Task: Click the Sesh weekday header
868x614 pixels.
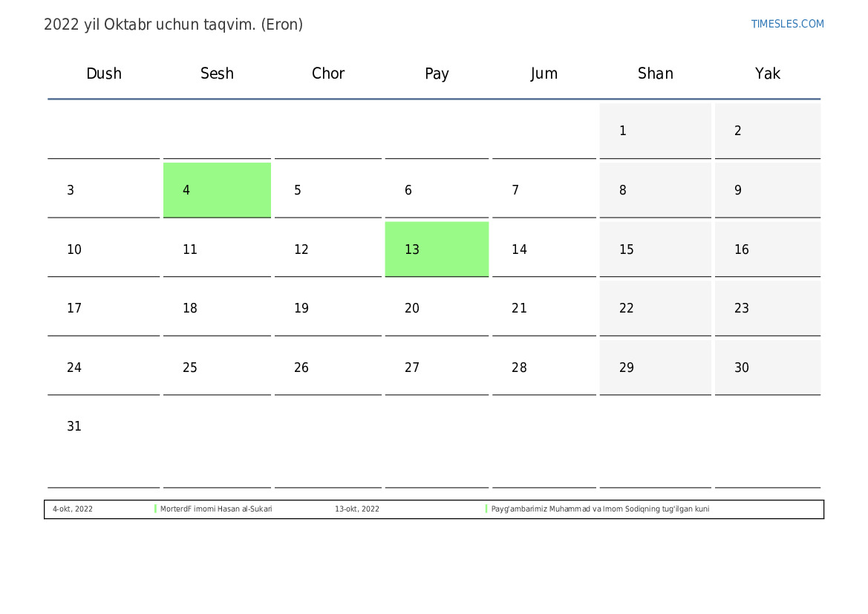Action: (x=217, y=74)
